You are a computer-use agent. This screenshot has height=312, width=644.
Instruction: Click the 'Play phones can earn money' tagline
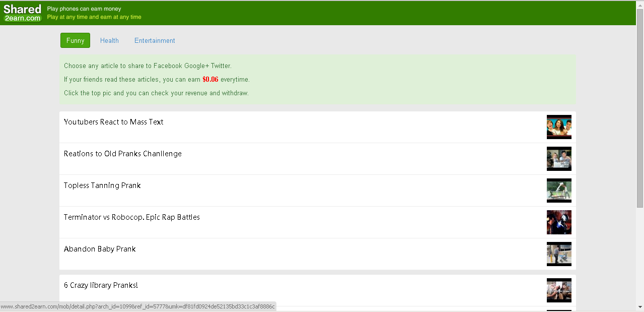pyautogui.click(x=84, y=9)
